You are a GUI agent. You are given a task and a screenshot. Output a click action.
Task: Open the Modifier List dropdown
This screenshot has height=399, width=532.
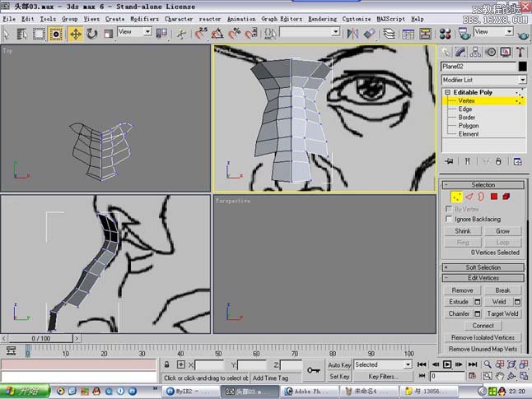(484, 80)
